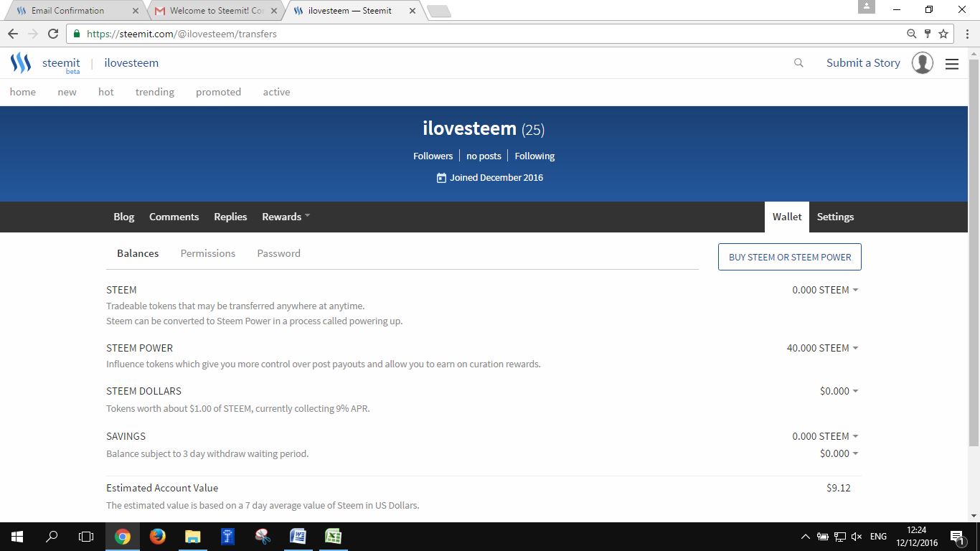Open the Comments tab
The height and width of the screenshot is (551, 980).
point(174,217)
